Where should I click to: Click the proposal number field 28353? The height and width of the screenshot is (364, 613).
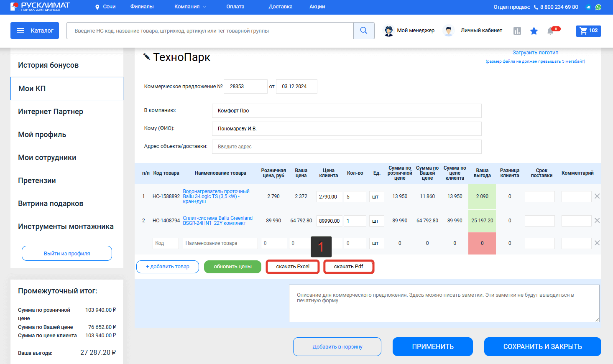pos(245,87)
